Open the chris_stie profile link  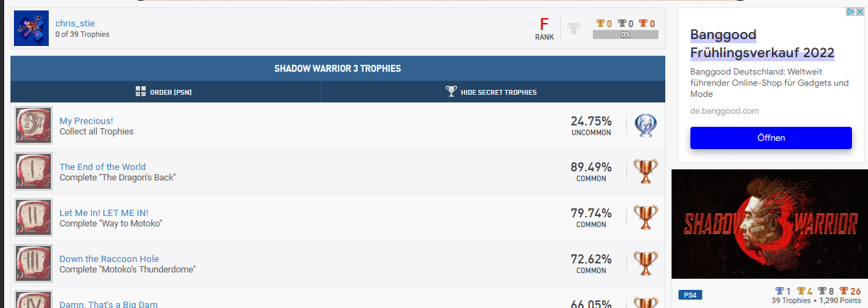[75, 23]
